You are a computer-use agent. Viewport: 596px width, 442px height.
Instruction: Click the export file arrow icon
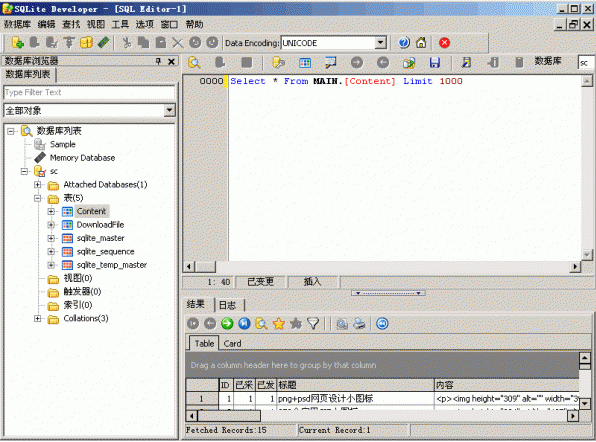[409, 62]
